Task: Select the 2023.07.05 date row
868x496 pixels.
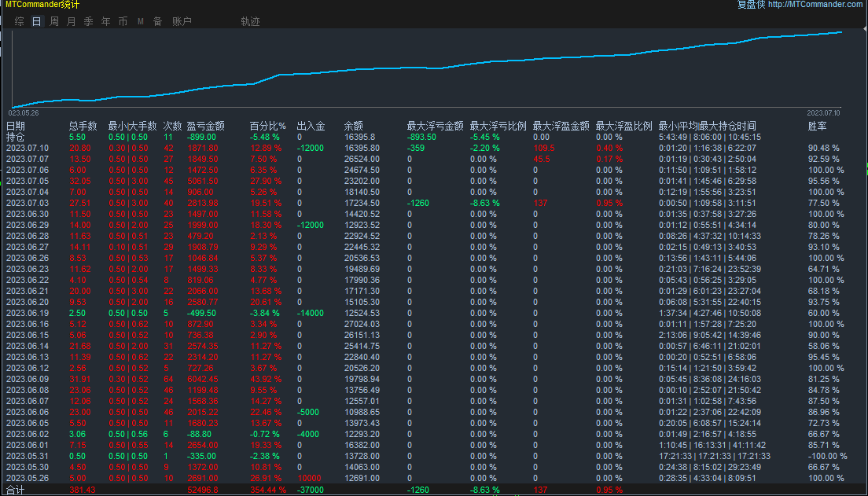Action: pyautogui.click(x=27, y=181)
